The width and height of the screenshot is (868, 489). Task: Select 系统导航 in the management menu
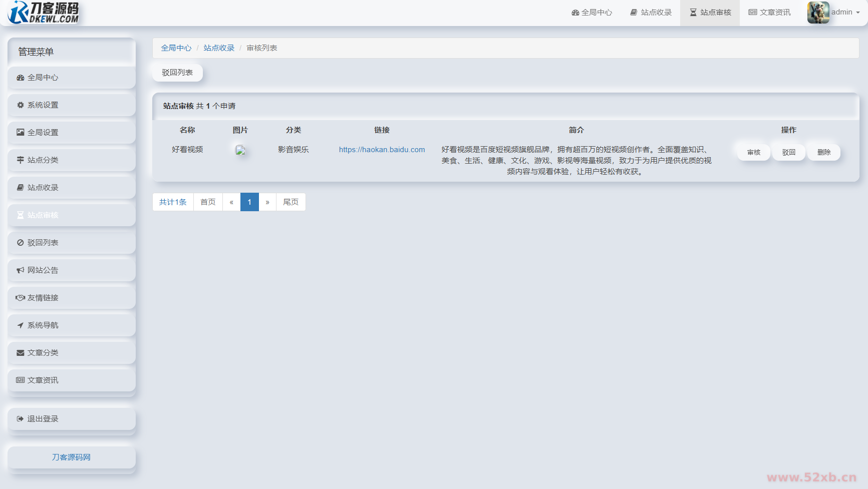coord(43,325)
